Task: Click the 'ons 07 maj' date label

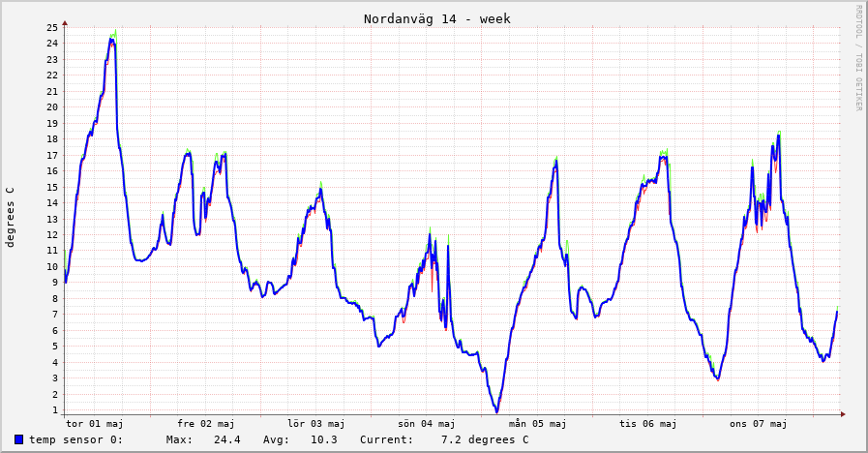Action: 759,424
